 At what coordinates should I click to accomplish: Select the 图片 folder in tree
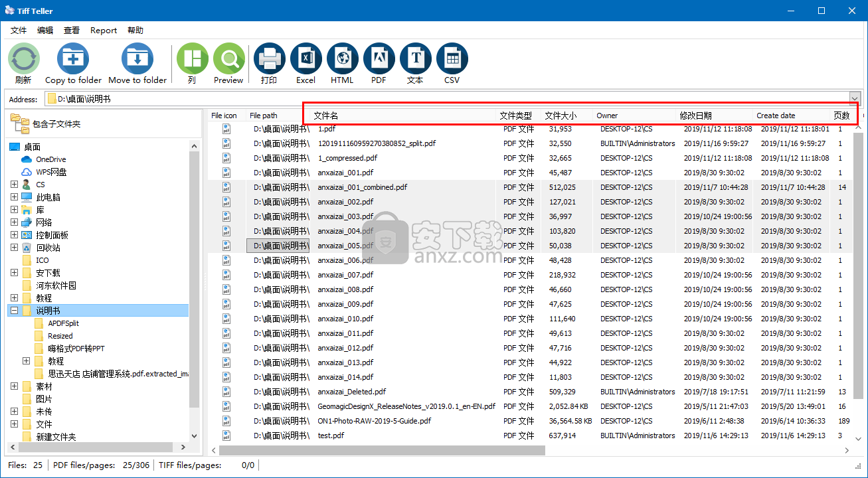tap(44, 399)
